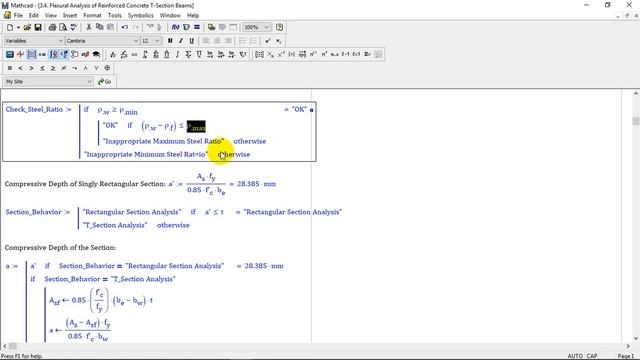Open the Insert menu
This screenshot has width=640, height=360.
[70, 16]
